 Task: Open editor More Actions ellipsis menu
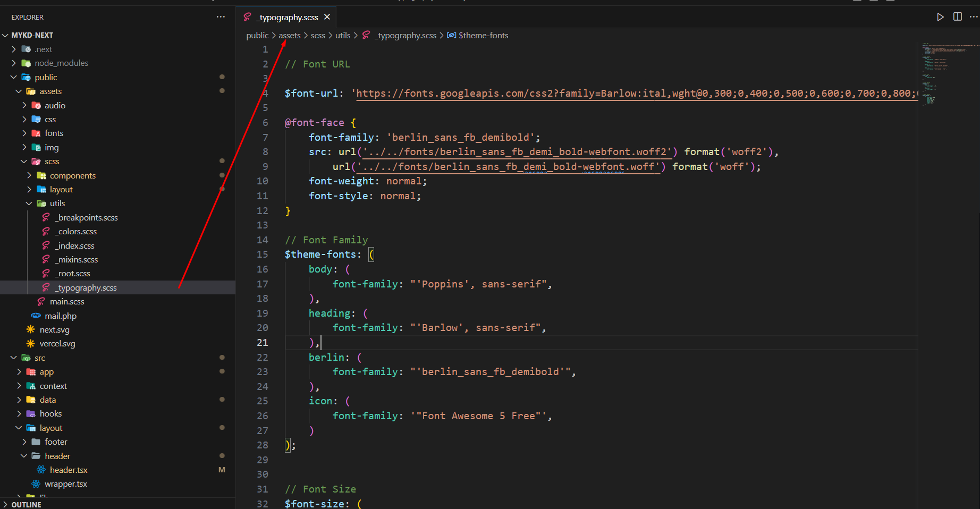(974, 17)
